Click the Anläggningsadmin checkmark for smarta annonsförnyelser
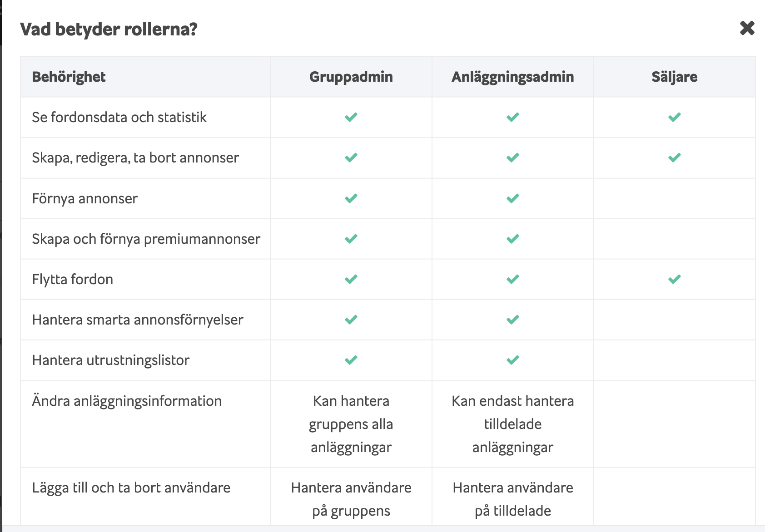765x532 pixels. click(x=512, y=320)
